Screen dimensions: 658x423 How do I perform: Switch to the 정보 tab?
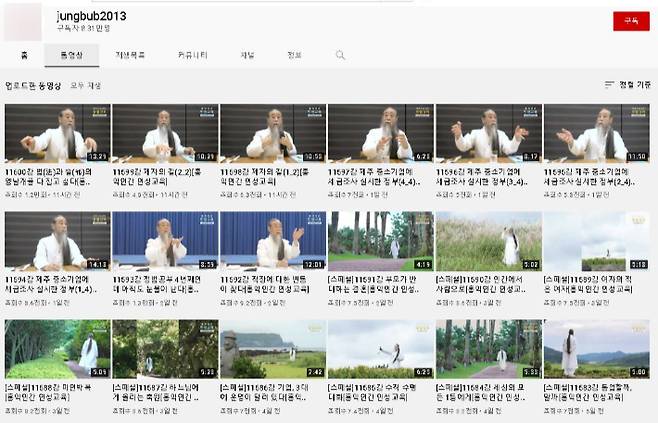click(294, 55)
